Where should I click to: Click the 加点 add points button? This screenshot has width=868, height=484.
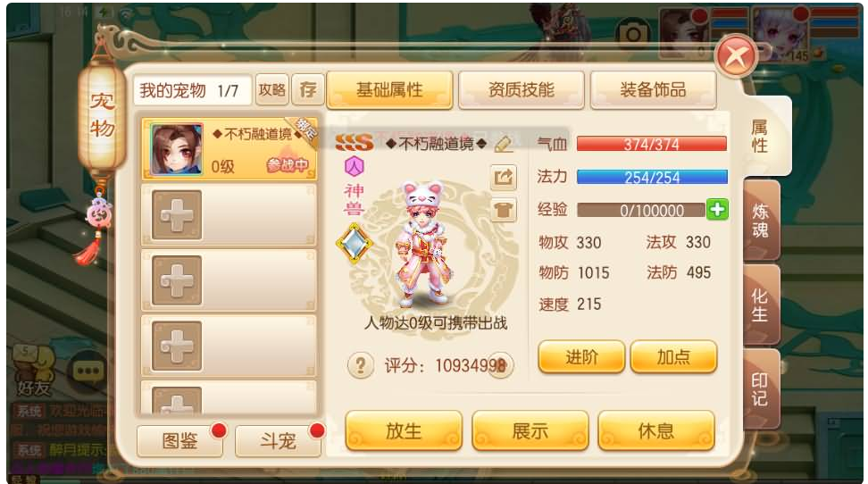pyautogui.click(x=673, y=356)
